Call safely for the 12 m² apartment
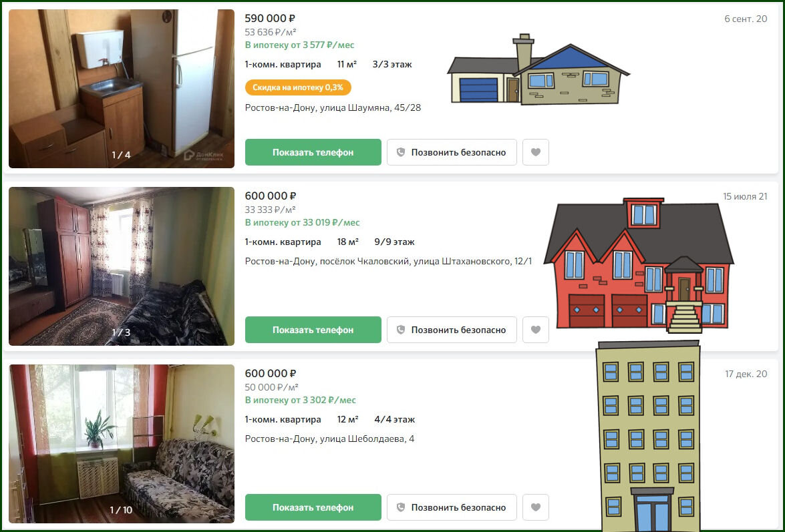Viewport: 785px width, 532px height. [452, 507]
